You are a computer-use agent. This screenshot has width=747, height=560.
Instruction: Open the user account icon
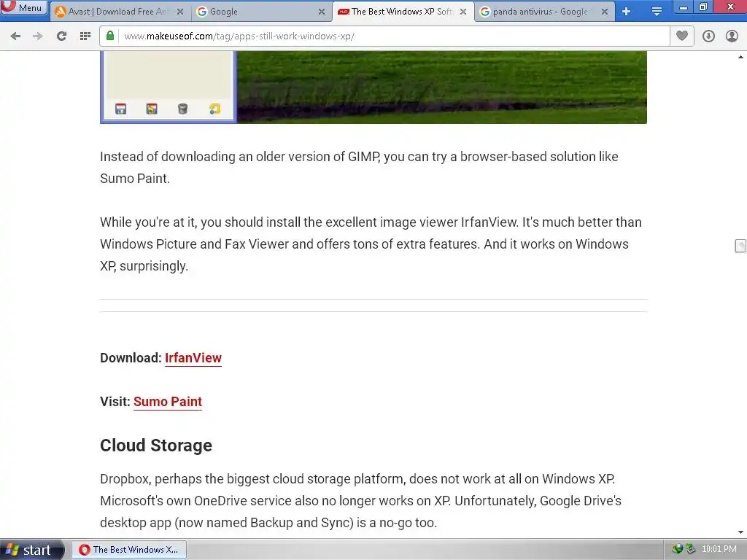(732, 36)
